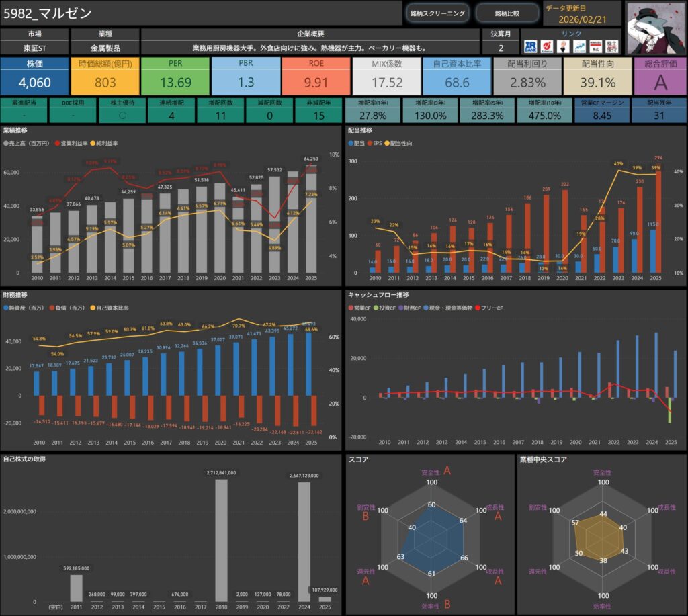Select the purple 総合評価 card
The height and width of the screenshot is (616, 688).
pos(660,76)
